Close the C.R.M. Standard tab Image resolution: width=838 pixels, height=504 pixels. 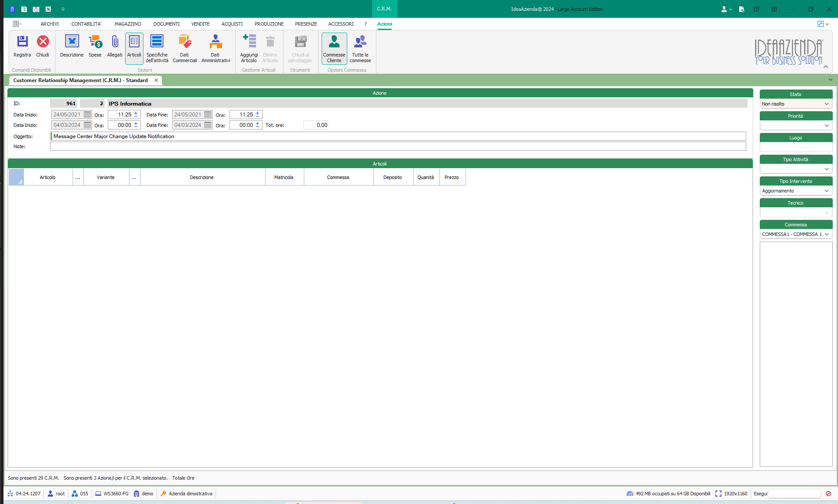(x=156, y=80)
